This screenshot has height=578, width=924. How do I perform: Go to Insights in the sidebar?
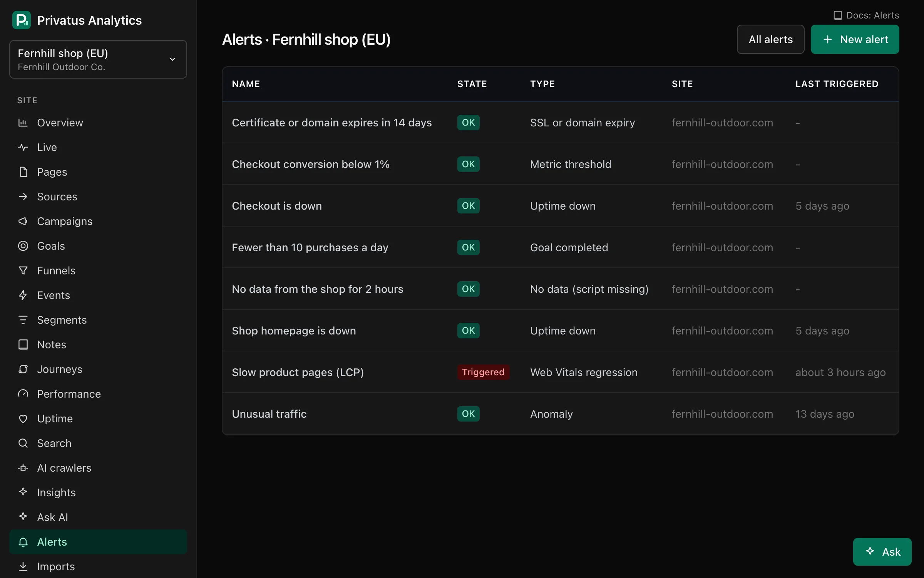coord(98,492)
